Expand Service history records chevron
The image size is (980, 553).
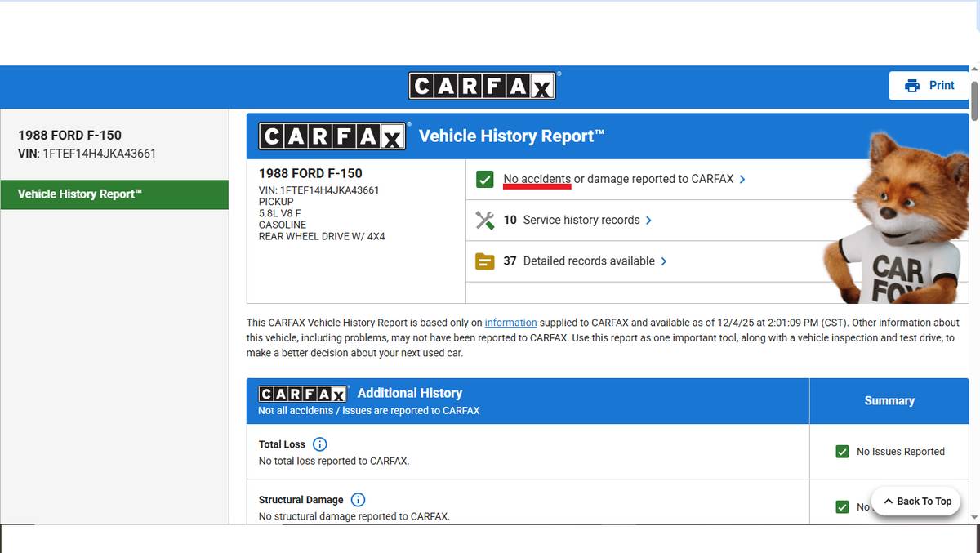(x=648, y=221)
